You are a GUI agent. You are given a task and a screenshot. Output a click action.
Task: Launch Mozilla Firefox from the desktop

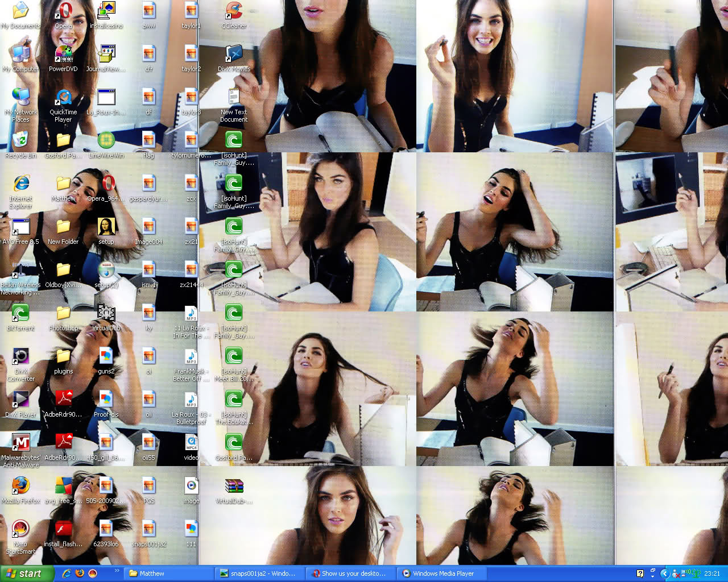point(20,487)
